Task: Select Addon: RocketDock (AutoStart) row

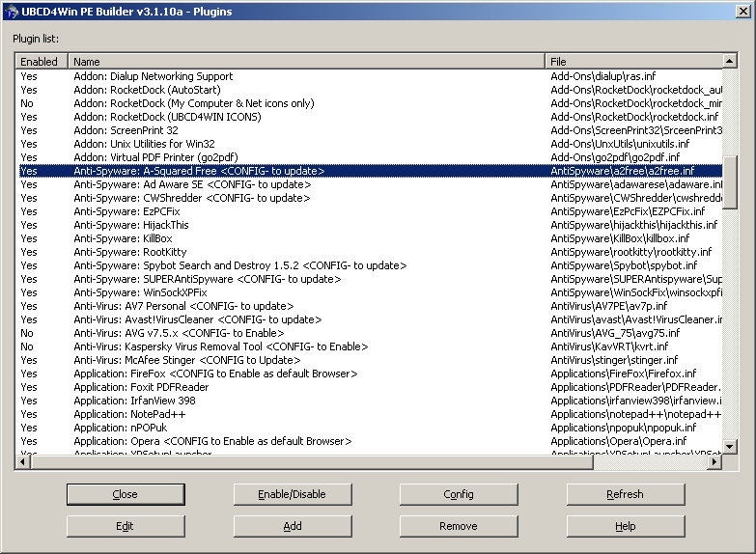Action: [x=371, y=90]
